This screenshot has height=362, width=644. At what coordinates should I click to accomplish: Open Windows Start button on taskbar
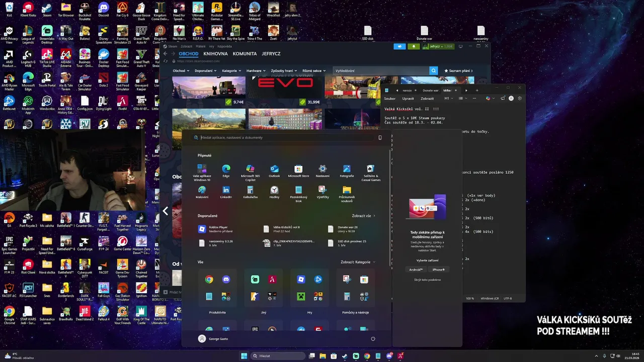(244, 356)
